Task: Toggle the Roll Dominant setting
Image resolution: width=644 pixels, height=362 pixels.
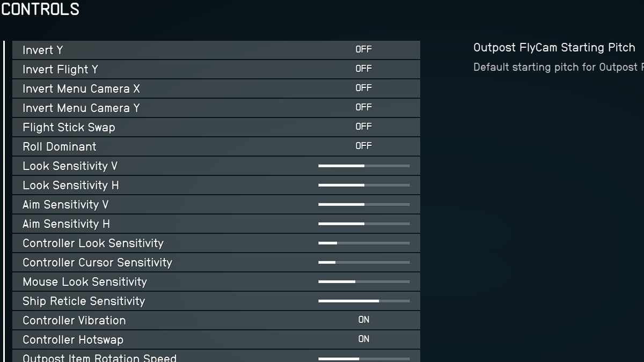Action: click(363, 146)
